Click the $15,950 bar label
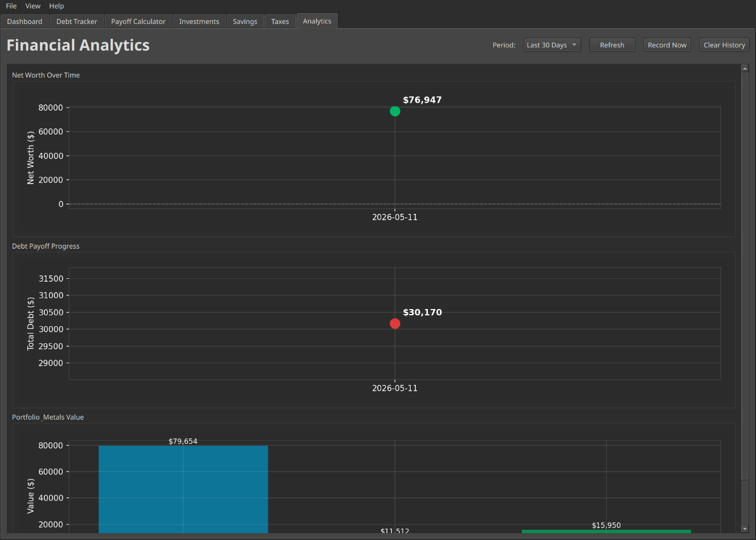This screenshot has height=540, width=756. (606, 525)
